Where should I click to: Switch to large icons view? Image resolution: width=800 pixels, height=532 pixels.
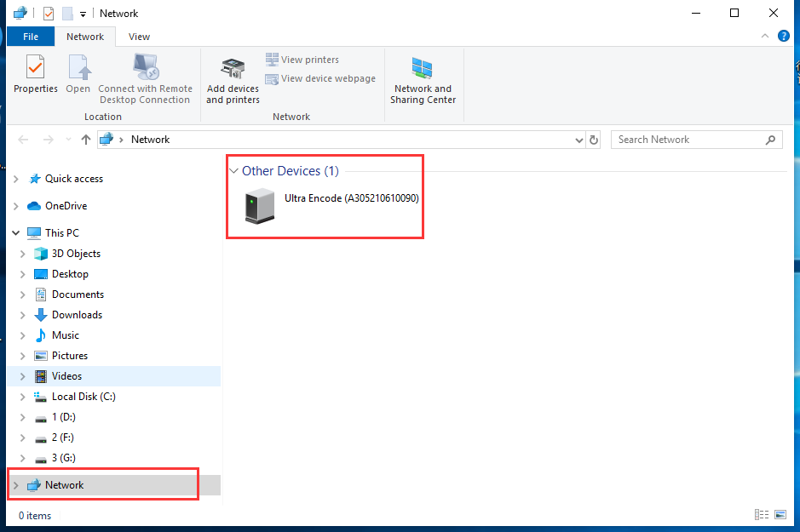(x=780, y=515)
